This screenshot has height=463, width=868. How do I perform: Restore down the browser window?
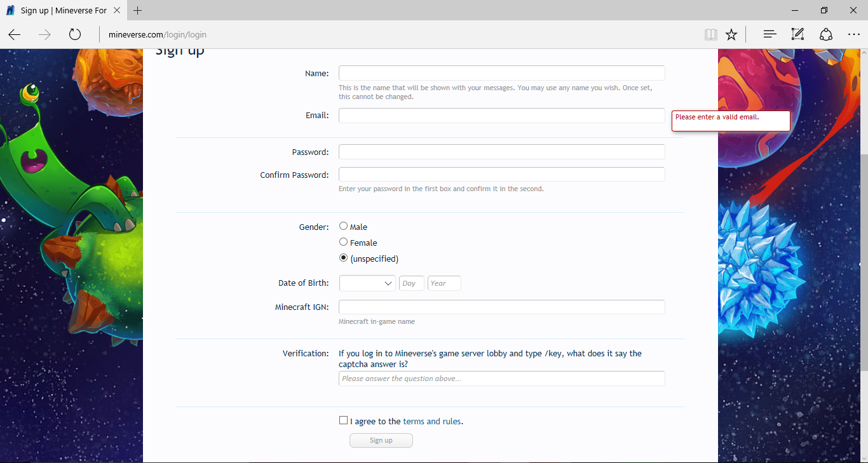click(x=824, y=11)
